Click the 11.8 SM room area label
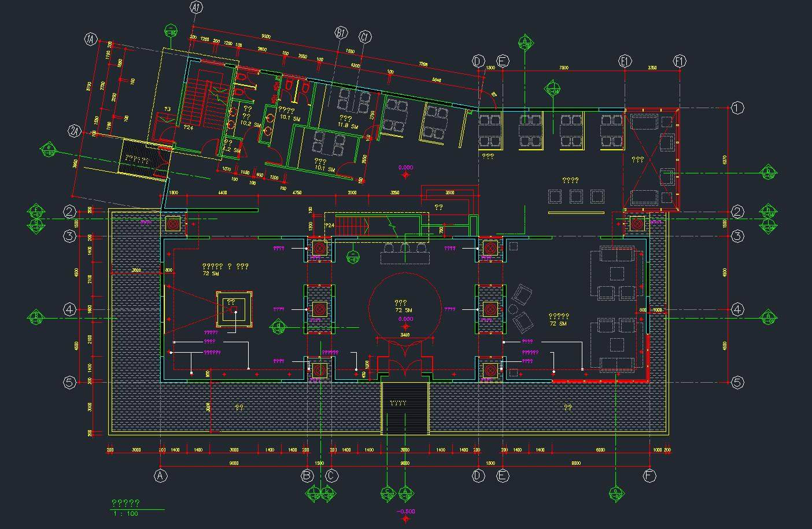The height and width of the screenshot is (529, 812). pos(348,125)
